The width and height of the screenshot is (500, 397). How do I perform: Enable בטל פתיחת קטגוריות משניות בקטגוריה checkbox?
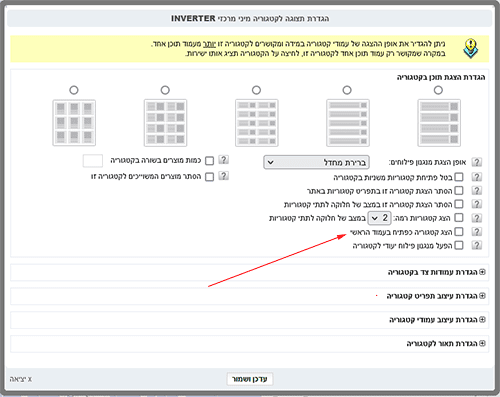459,177
